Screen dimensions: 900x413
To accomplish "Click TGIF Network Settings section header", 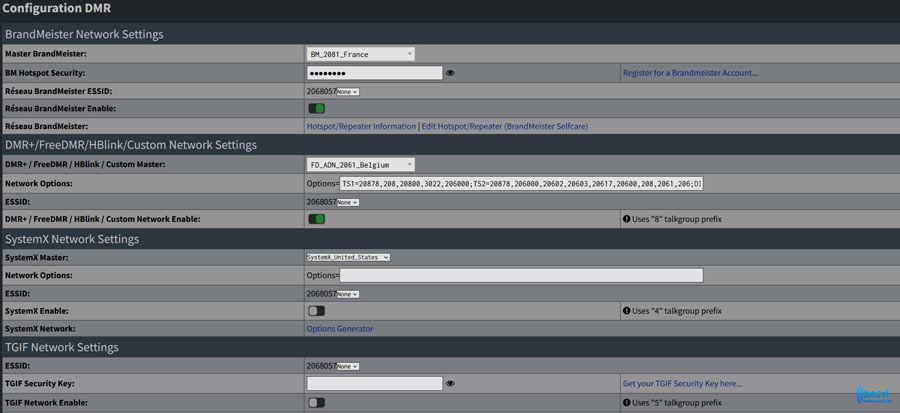I will pyautogui.click(x=62, y=348).
